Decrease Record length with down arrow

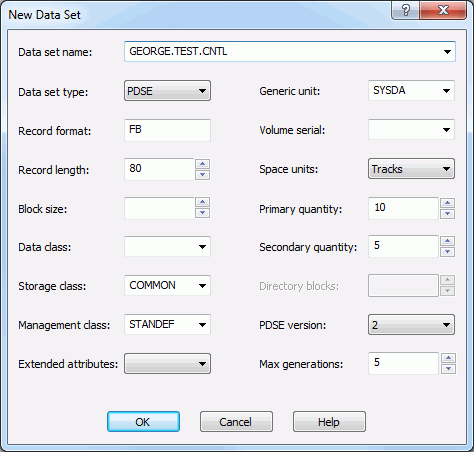click(x=202, y=175)
